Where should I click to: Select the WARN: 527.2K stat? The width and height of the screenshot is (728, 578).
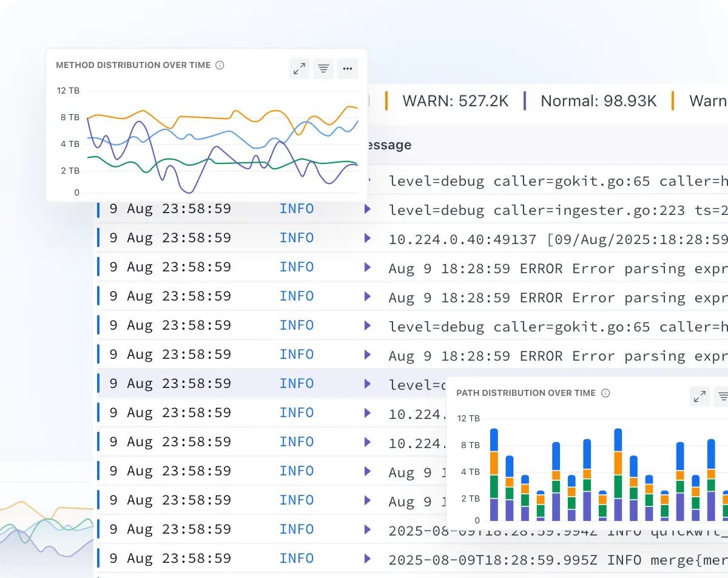tap(455, 101)
